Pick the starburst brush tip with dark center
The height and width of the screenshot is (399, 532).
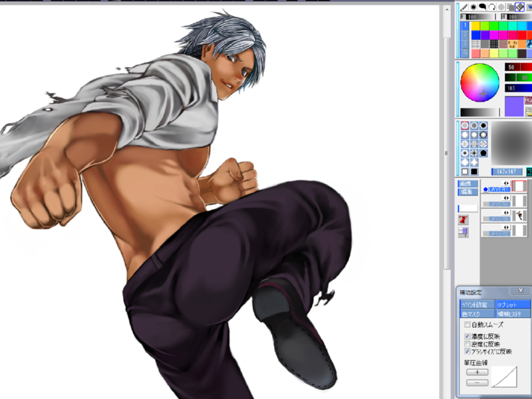[x=465, y=153]
